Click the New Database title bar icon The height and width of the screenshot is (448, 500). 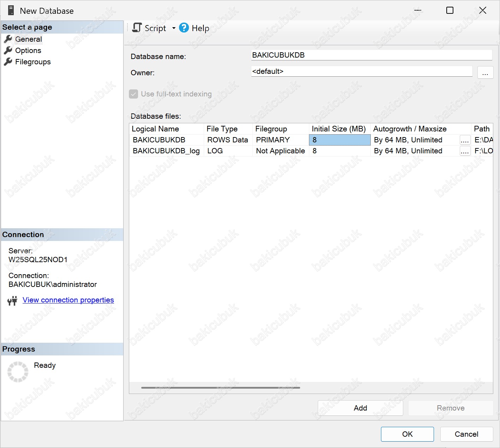tap(11, 11)
